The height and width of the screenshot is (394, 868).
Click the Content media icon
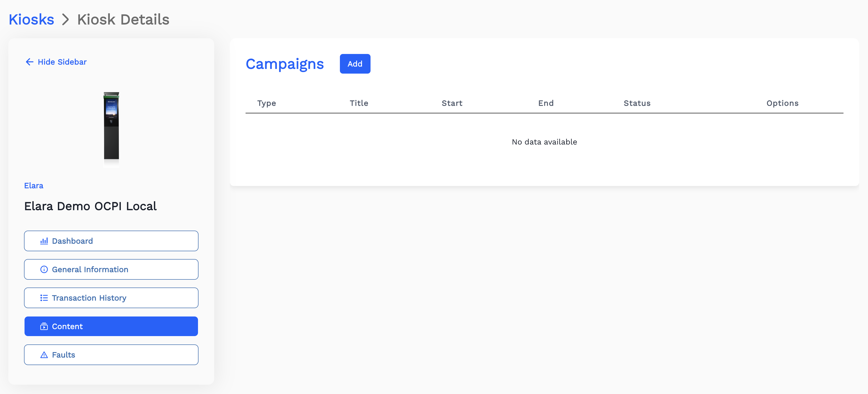pos(44,326)
